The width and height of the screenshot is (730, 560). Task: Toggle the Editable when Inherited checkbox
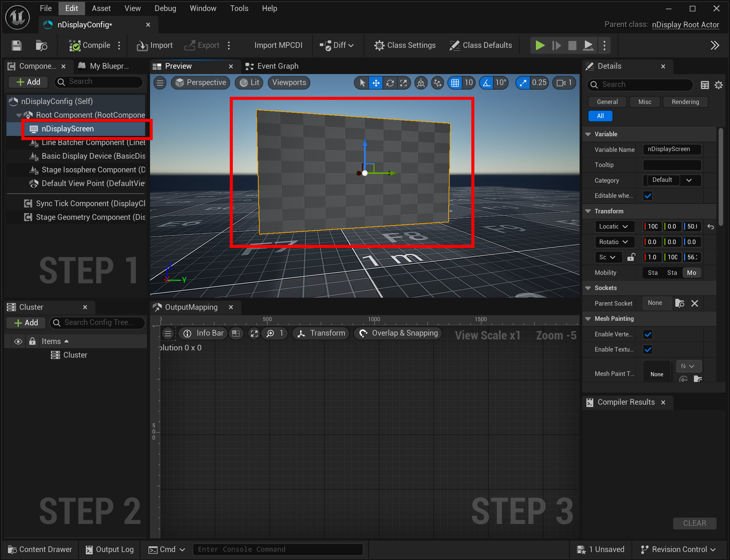click(x=648, y=196)
